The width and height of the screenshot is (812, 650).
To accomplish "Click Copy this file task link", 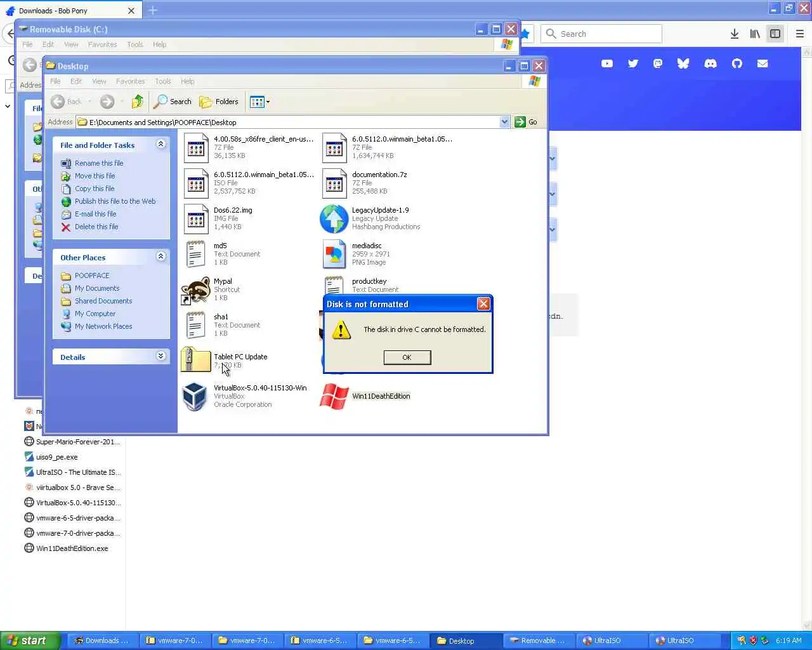I will pos(95,189).
